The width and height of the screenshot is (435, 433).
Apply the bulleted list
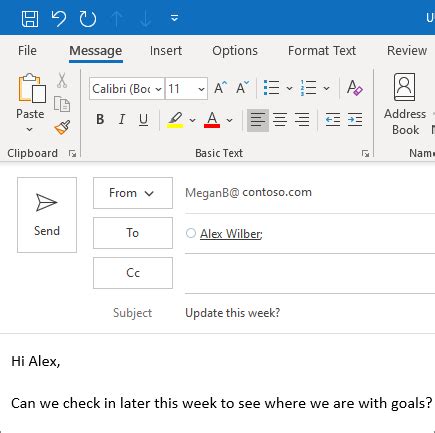click(x=271, y=88)
